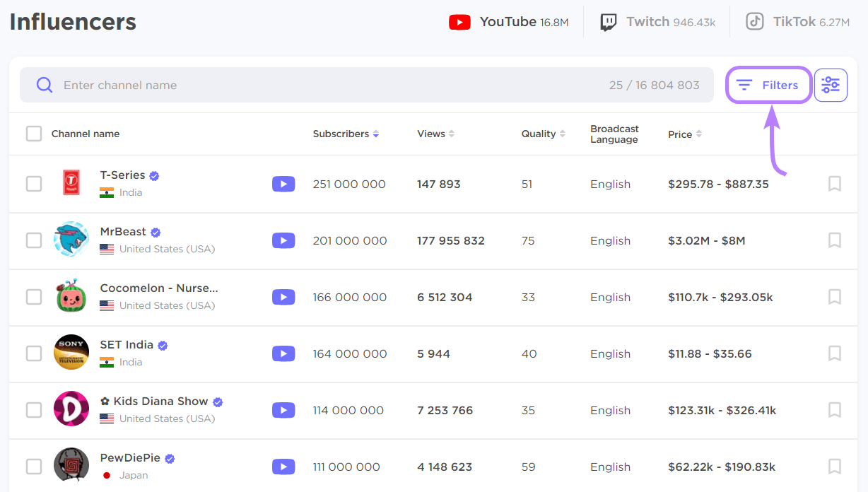Image resolution: width=868 pixels, height=492 pixels.
Task: Switch to the Twitch influencers tab
Action: 646,21
